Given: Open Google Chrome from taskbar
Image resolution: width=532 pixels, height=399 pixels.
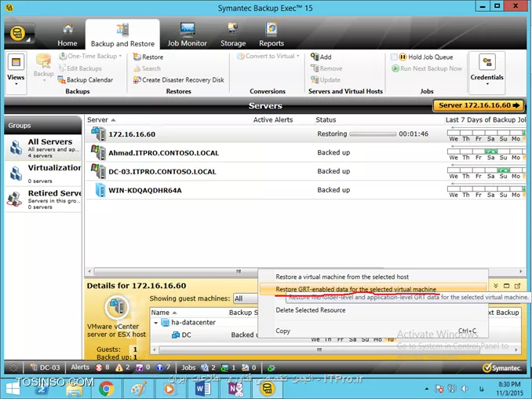Looking at the screenshot, I should point(106,389).
